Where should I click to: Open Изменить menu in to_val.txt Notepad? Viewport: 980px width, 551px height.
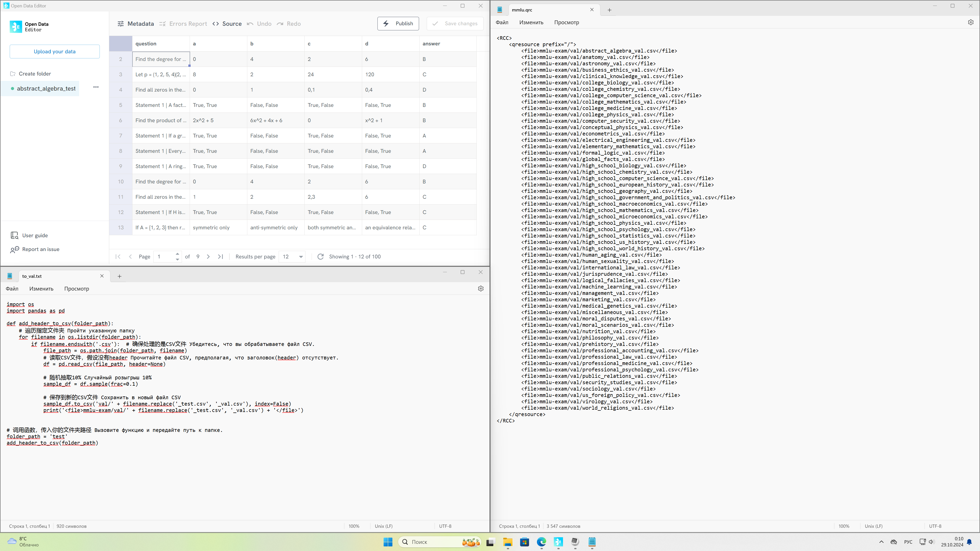(41, 289)
